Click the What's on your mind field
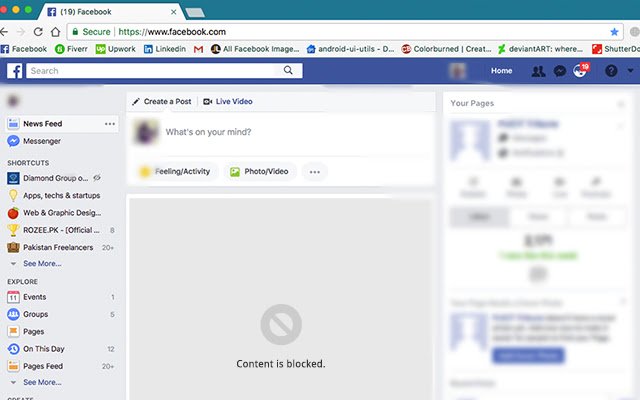This screenshot has height=400, width=640. 208,132
